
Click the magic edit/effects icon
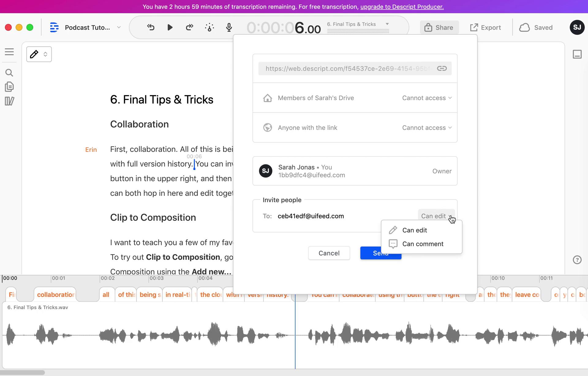(x=209, y=28)
